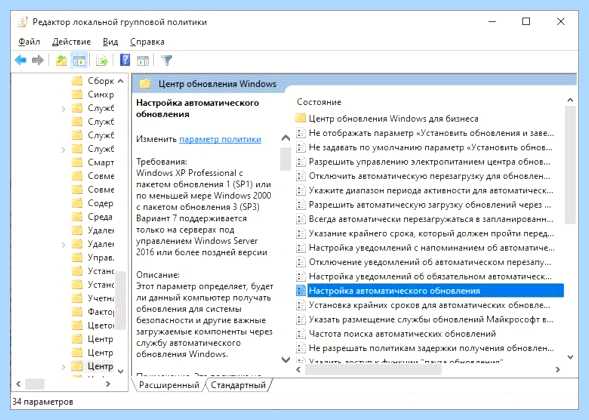The image size is (589, 420).
Task: Click the policy editor title bar icon
Action: pos(22,22)
